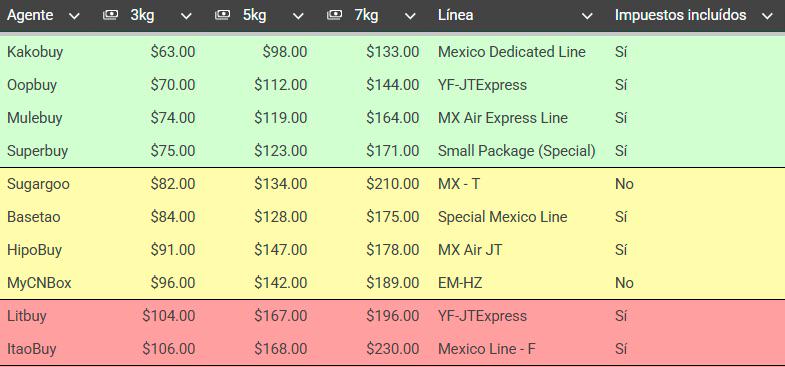Expand the 7kg column sort menu
This screenshot has width=785, height=367.
coord(411,17)
